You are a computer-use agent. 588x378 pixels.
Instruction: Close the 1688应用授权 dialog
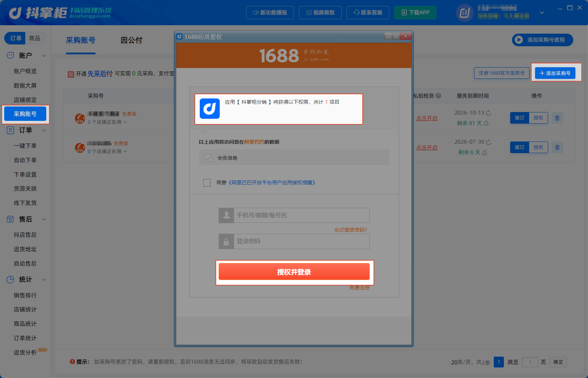coord(405,36)
